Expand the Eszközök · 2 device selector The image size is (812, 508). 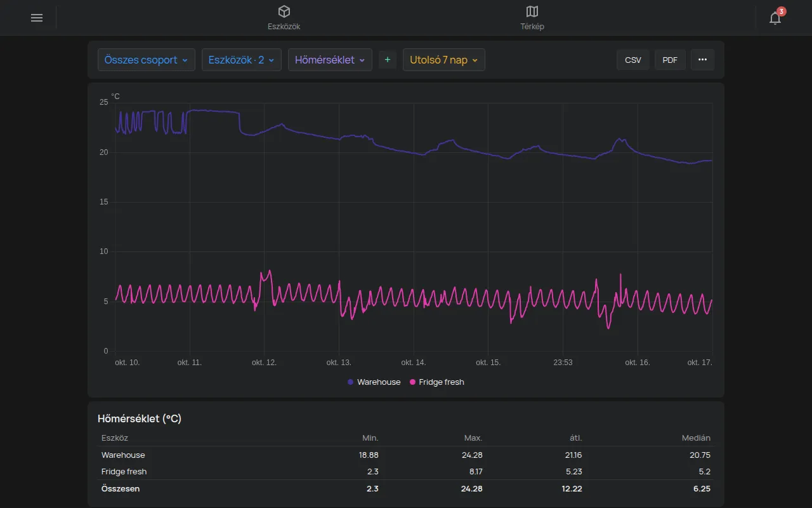[242, 60]
